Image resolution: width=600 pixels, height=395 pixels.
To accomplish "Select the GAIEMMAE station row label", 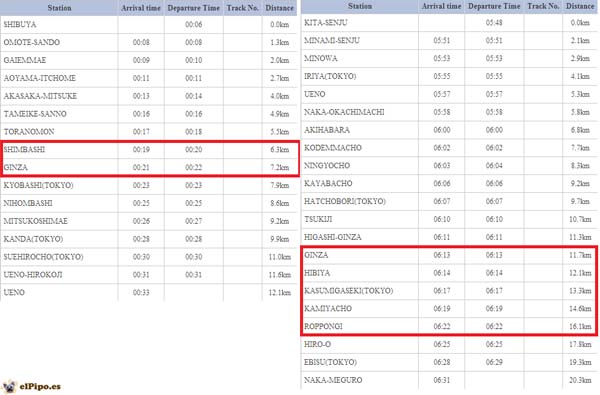I will [24, 60].
